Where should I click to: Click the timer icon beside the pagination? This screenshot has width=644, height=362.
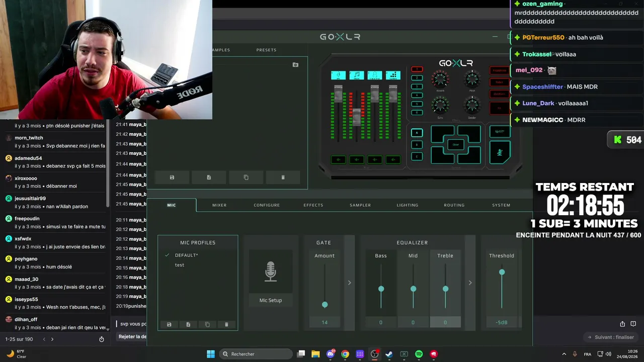click(x=102, y=339)
